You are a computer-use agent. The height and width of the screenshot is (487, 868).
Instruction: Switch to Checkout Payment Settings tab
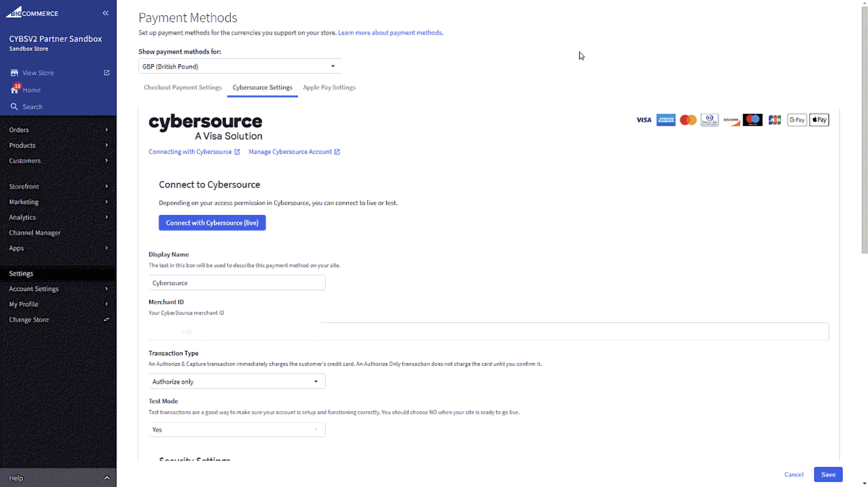pyautogui.click(x=183, y=88)
